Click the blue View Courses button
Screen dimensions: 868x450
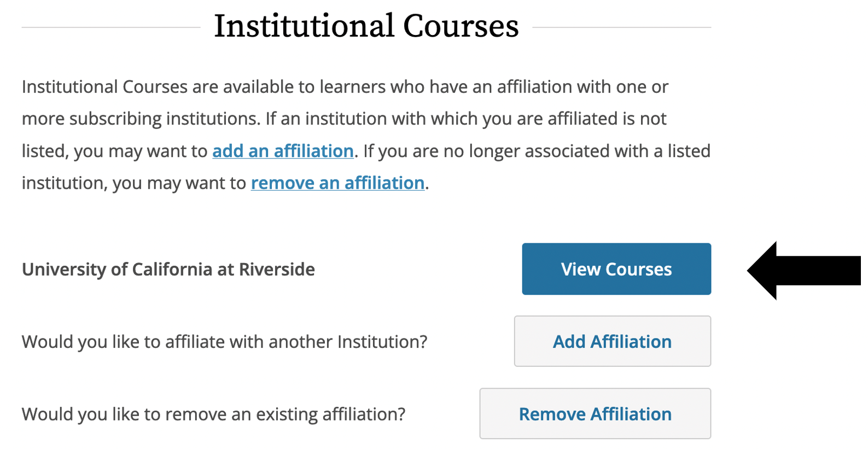[x=616, y=269]
